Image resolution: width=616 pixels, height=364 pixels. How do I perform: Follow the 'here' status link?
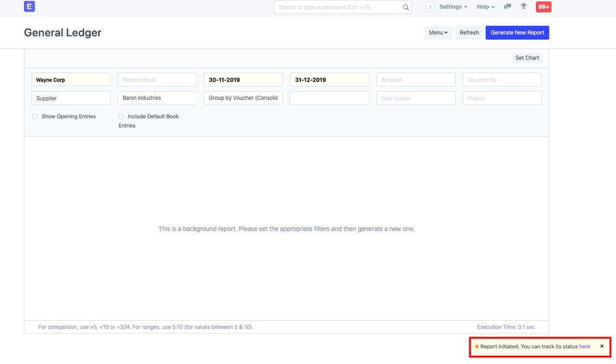[585, 347]
